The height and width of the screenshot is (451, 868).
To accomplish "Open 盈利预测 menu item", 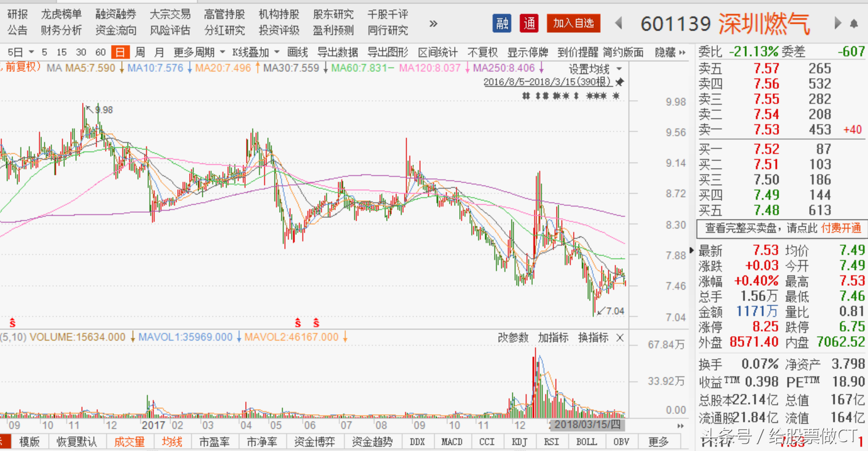I will tap(333, 30).
